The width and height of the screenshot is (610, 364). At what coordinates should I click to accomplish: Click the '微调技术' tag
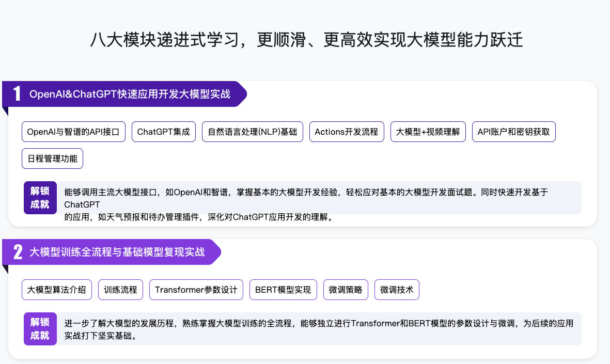tap(397, 290)
